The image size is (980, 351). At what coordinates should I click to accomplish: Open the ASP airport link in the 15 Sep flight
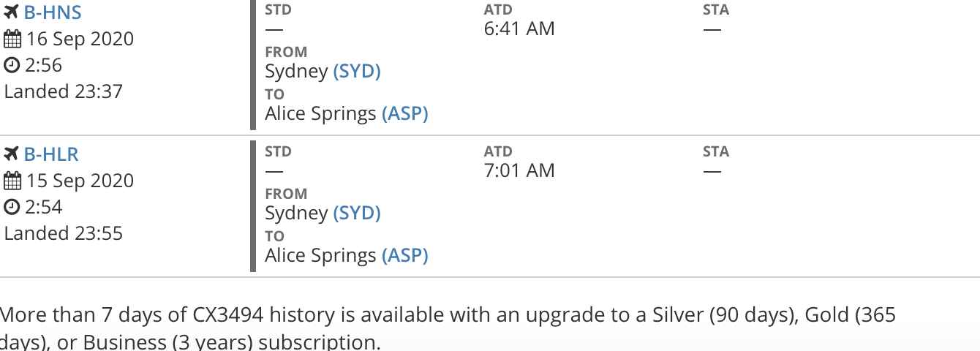(405, 255)
